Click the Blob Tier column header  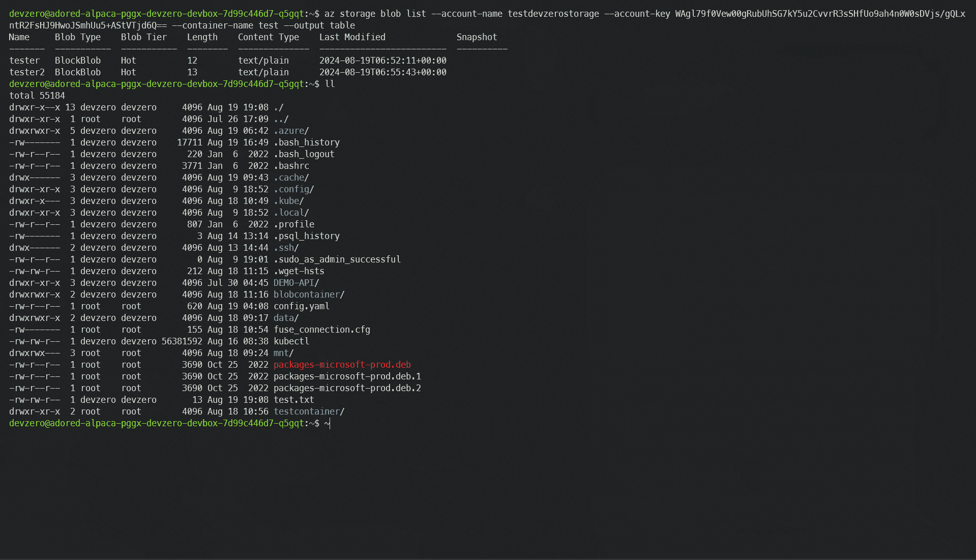143,37
